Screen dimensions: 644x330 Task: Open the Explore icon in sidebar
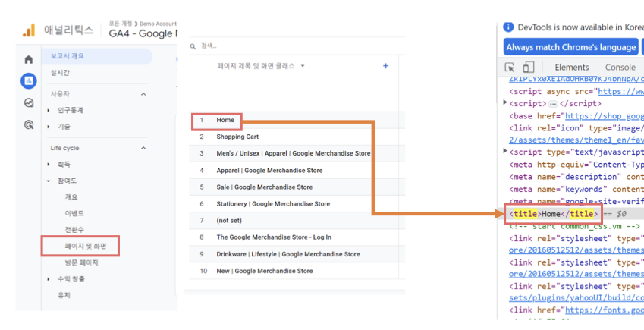coord(29,102)
